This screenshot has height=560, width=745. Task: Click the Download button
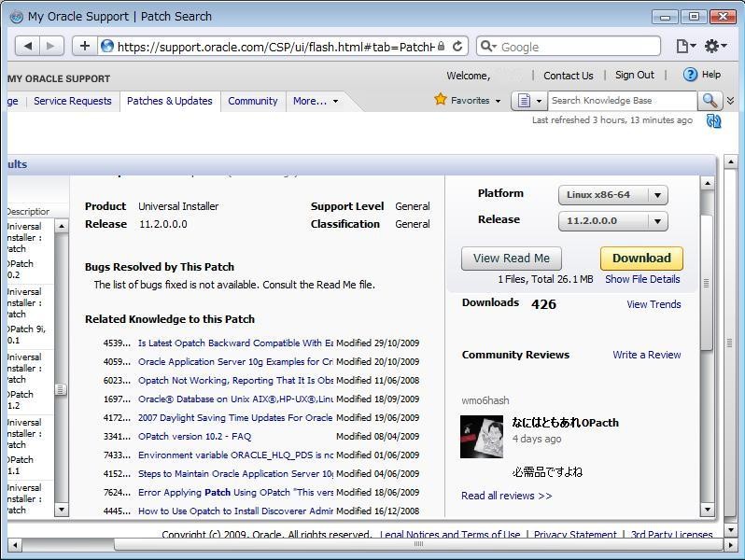coord(641,259)
